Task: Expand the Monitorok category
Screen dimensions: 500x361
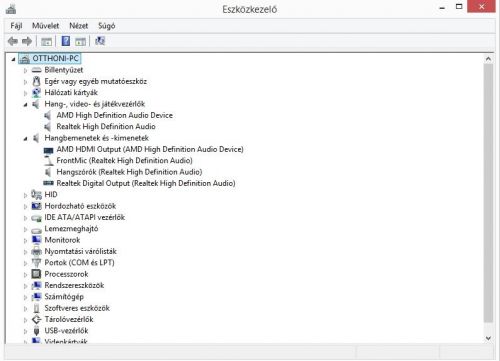Action: pos(25,240)
